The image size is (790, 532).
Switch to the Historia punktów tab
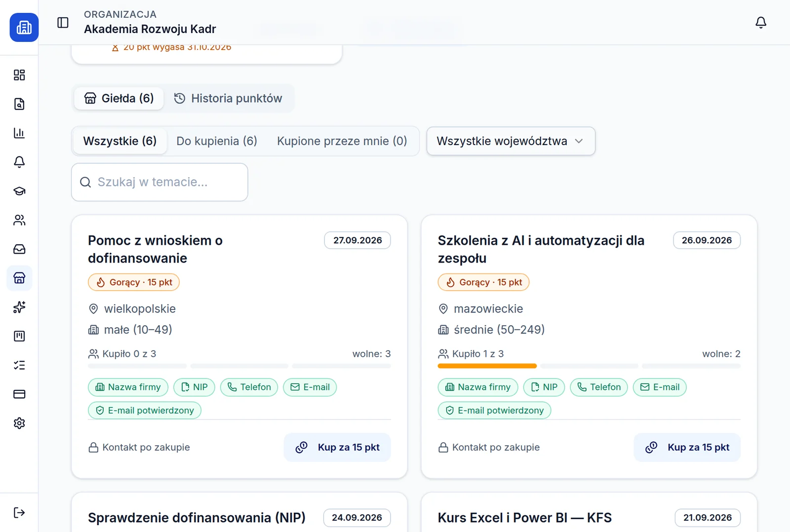pyautogui.click(x=228, y=98)
